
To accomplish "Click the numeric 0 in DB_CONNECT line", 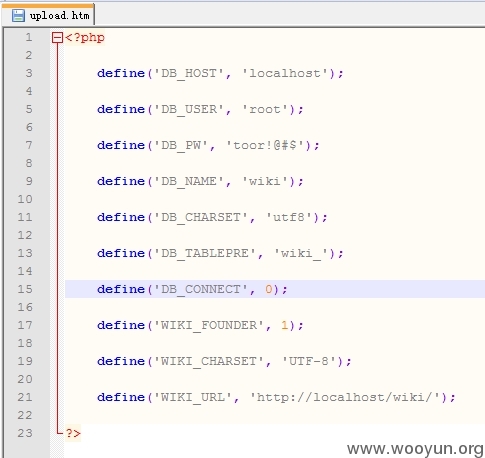I will point(269,289).
